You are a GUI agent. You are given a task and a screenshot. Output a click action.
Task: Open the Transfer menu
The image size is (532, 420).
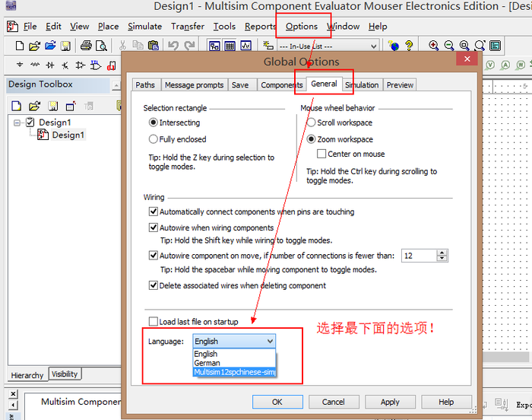[188, 26]
